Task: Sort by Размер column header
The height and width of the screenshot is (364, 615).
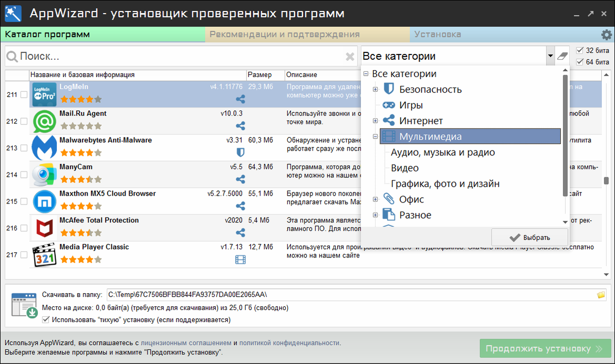Action: [265, 74]
